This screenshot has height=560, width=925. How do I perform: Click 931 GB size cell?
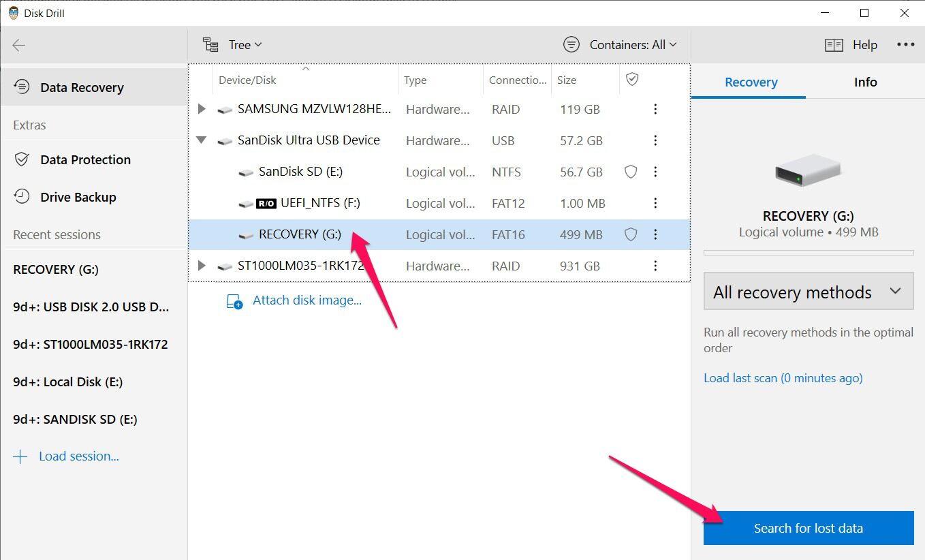coord(580,266)
